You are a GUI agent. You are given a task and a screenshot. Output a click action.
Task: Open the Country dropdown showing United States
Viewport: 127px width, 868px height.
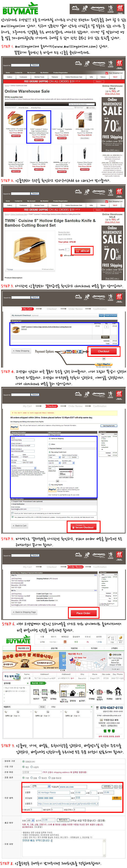pos(24,468)
